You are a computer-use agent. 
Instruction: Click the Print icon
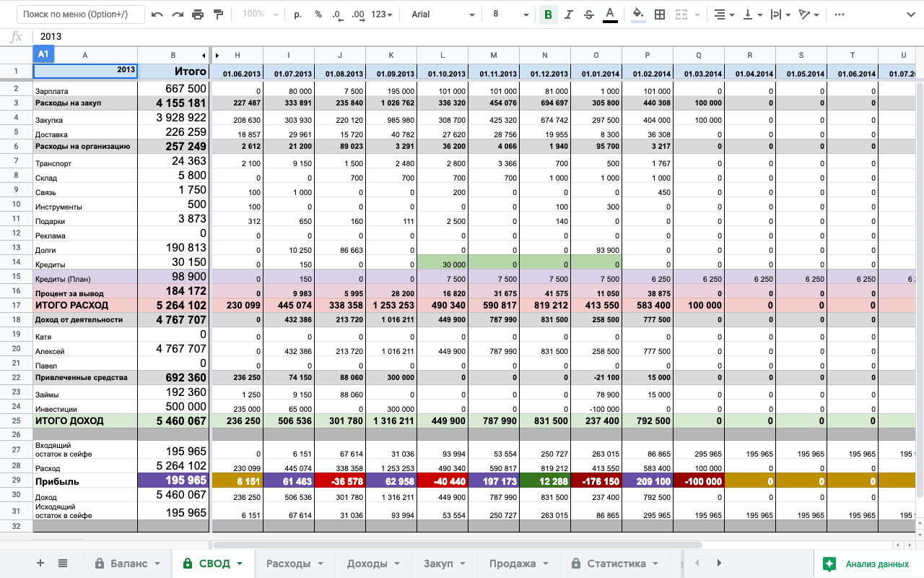tap(198, 14)
